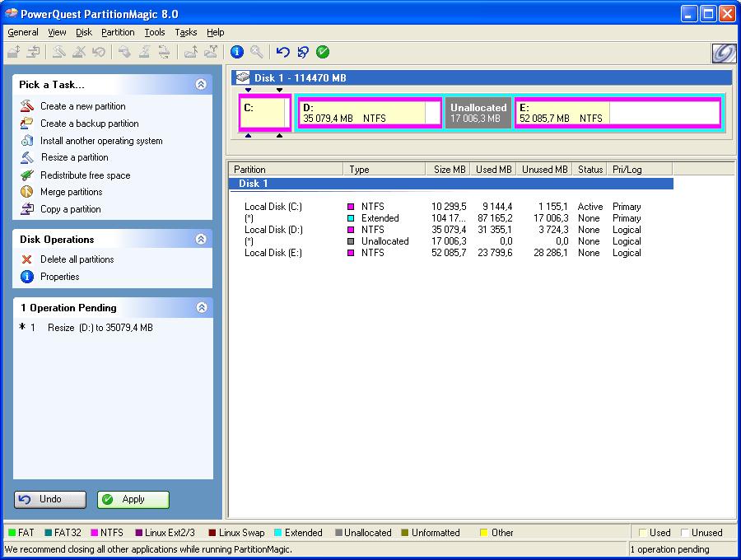Image resolution: width=741 pixels, height=560 pixels.
Task: Click the Apply button at bottom left
Action: [x=133, y=500]
